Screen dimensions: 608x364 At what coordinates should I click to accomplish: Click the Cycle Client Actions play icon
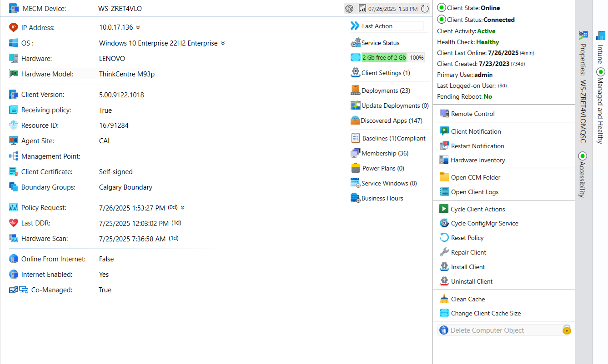(443, 209)
